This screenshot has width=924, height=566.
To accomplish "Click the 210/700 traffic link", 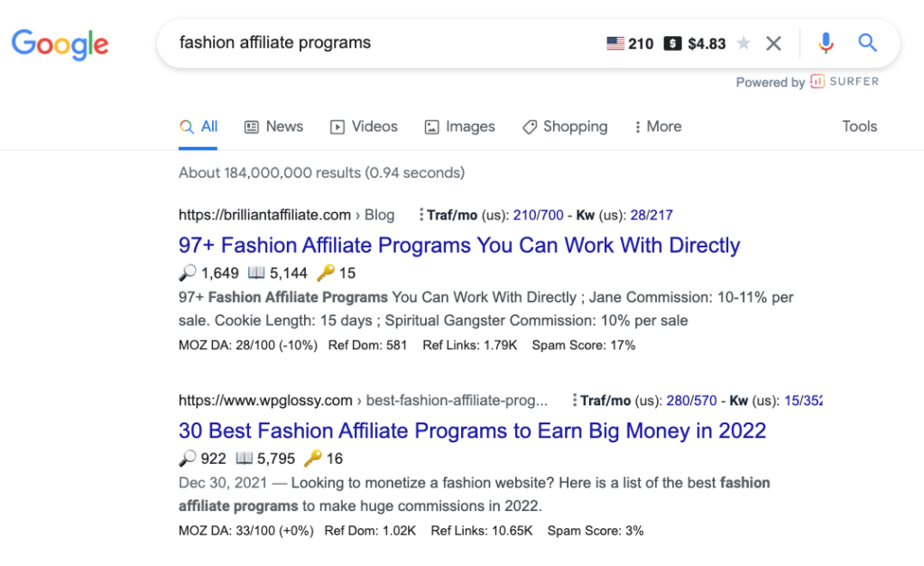I will point(538,215).
